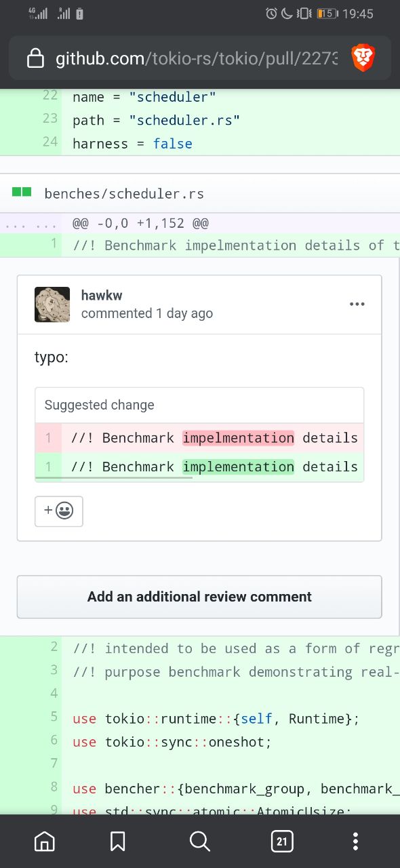Screen dimensions: 400x868
Task: Tap the search icon in bottom bar
Action: [199, 842]
